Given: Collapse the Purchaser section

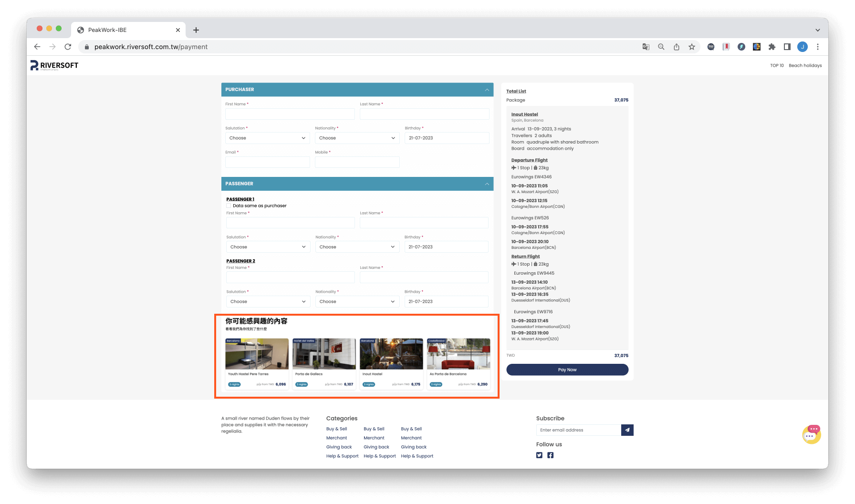Looking at the screenshot, I should (487, 90).
